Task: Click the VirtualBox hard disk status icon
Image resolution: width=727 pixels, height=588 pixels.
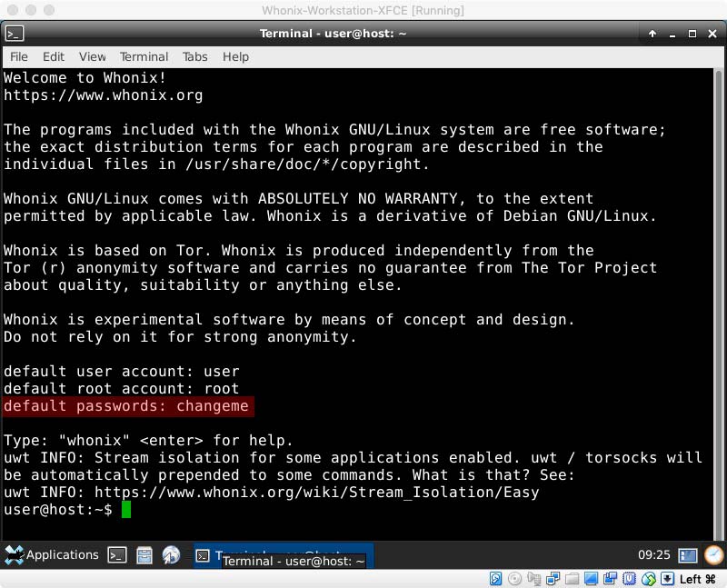Action: point(495,579)
